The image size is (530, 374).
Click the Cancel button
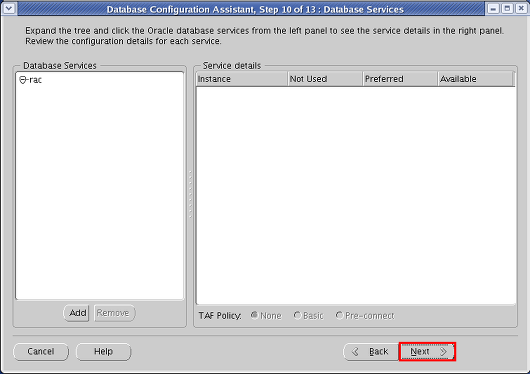click(x=41, y=352)
